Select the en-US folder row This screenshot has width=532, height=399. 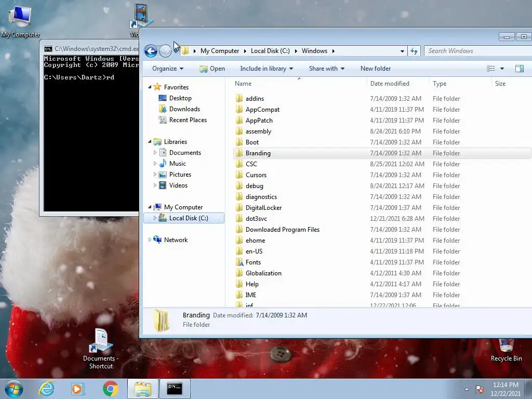click(382, 251)
